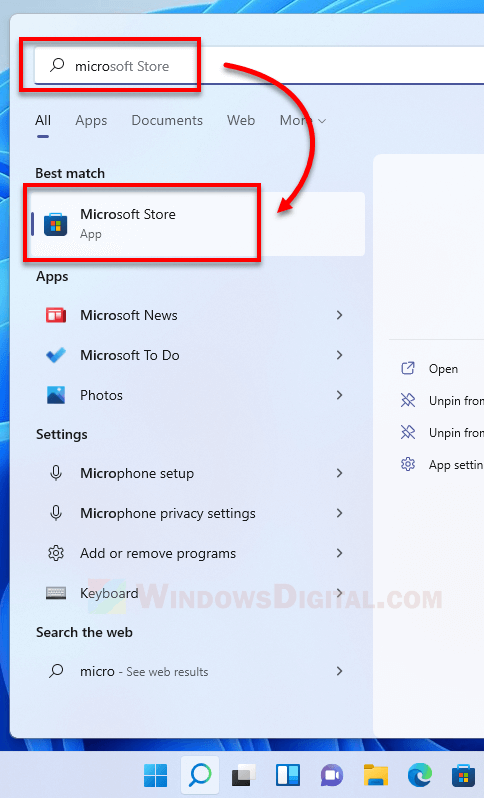Expand micro web results arrow

pyautogui.click(x=339, y=671)
